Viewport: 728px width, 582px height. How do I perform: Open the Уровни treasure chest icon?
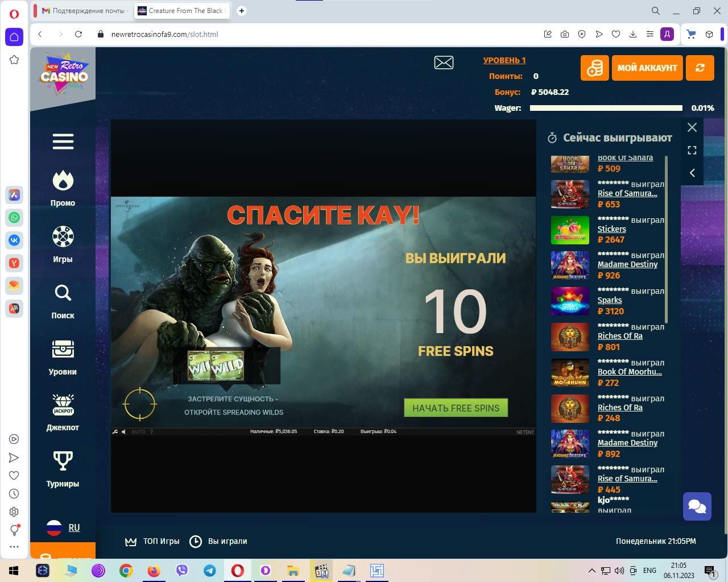pyautogui.click(x=63, y=349)
